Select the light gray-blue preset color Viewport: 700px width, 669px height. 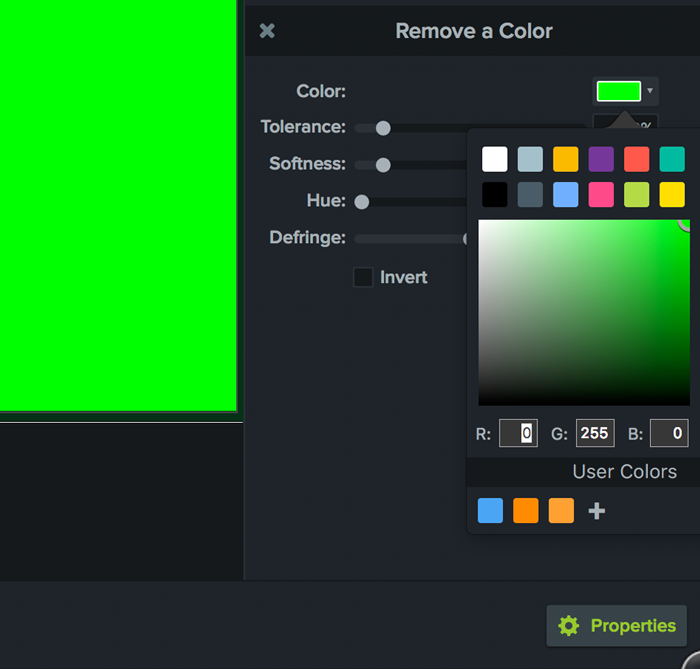[530, 159]
